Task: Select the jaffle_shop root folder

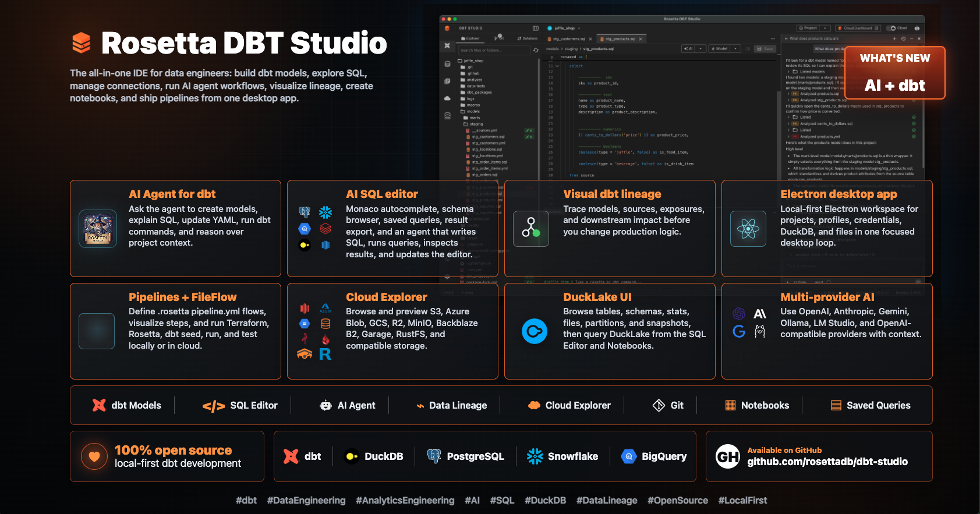Action: [x=470, y=61]
